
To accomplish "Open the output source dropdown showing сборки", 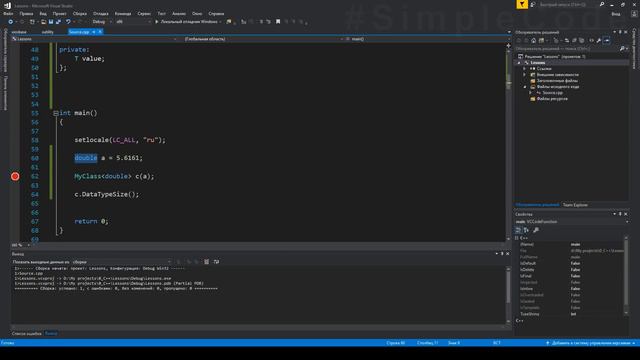I will 121,262.
